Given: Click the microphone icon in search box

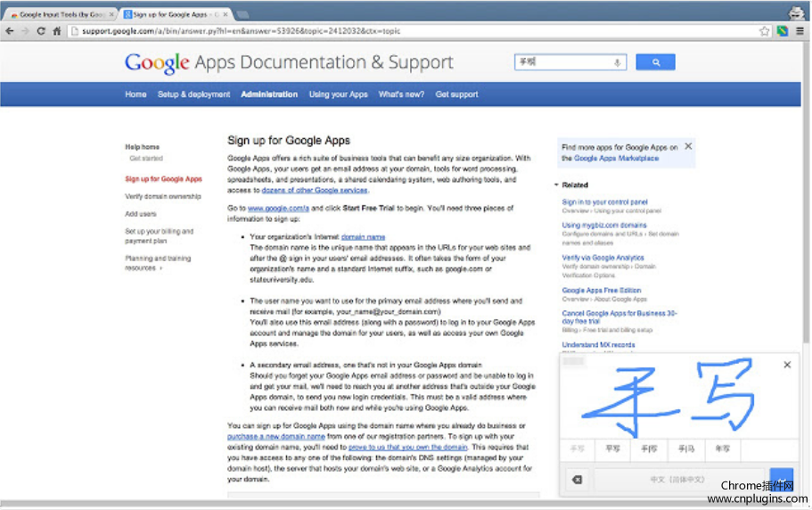Looking at the screenshot, I should point(617,62).
